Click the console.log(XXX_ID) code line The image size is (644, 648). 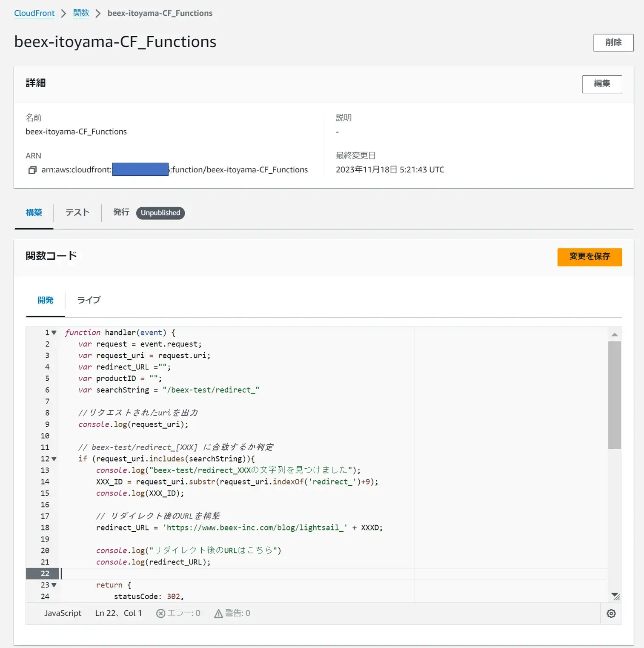[140, 493]
